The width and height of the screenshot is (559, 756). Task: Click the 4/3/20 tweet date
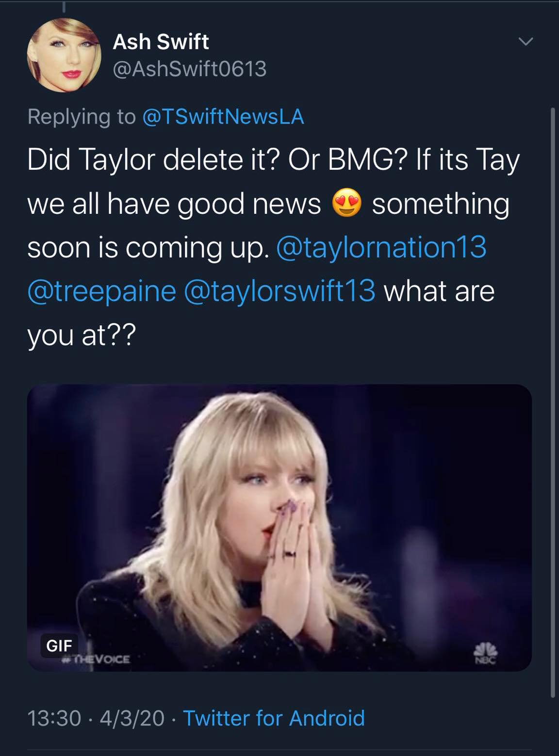132,718
